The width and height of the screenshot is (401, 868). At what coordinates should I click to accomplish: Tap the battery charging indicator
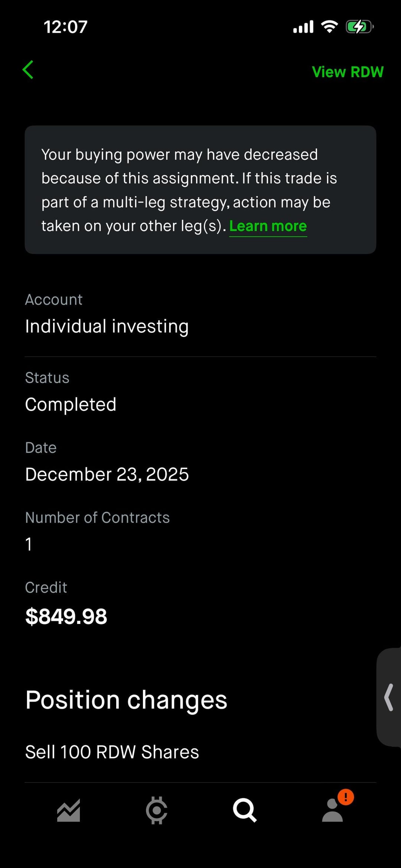[359, 27]
